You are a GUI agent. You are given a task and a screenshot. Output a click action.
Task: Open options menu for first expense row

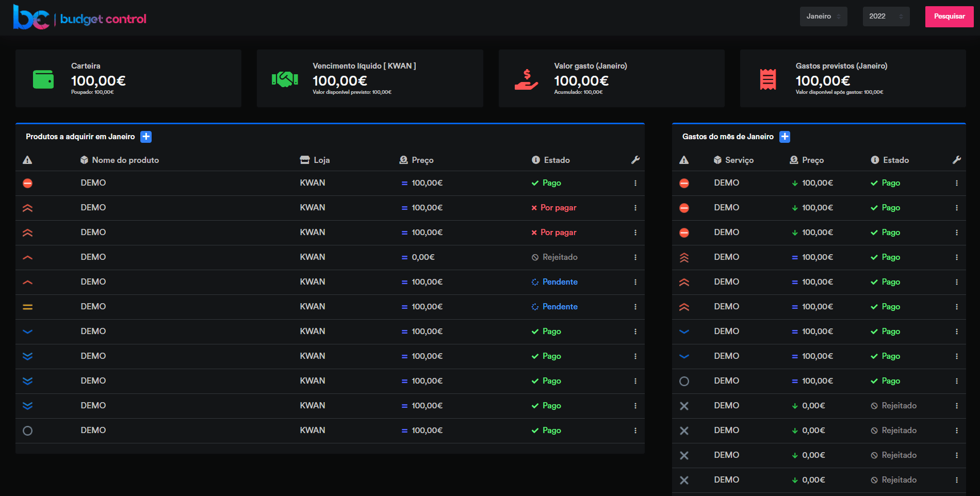pos(956,183)
